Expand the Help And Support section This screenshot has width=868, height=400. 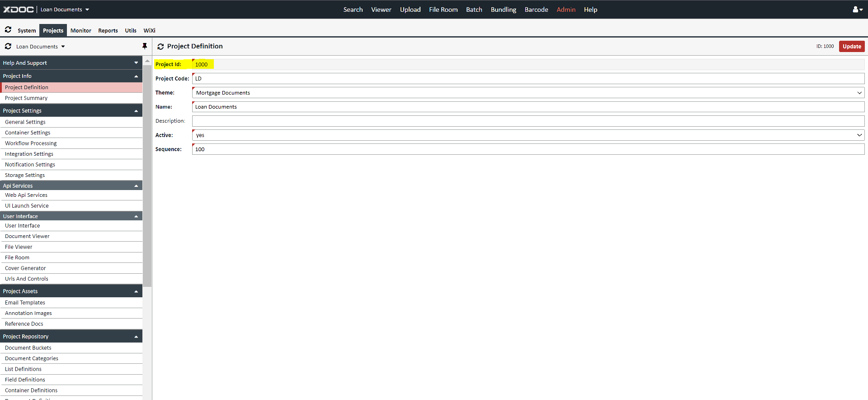click(x=136, y=63)
